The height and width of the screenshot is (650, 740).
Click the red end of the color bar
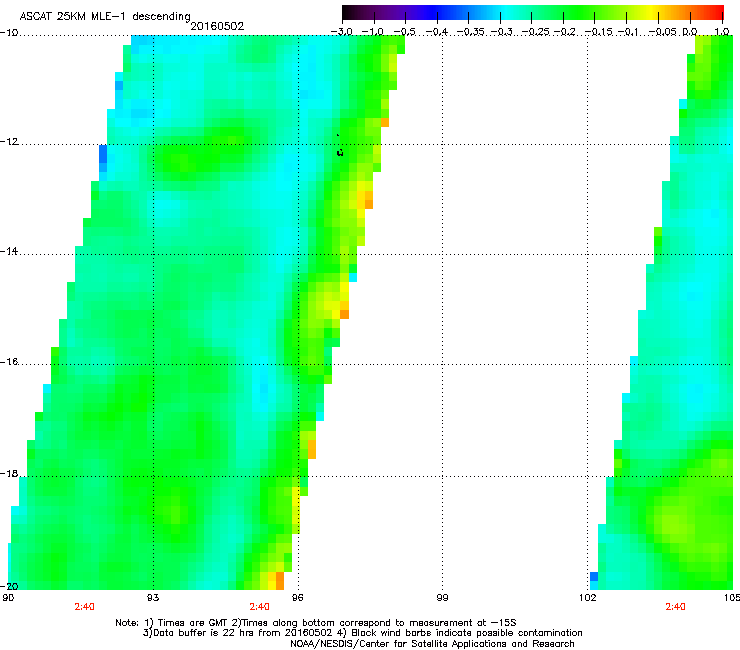[717, 12]
